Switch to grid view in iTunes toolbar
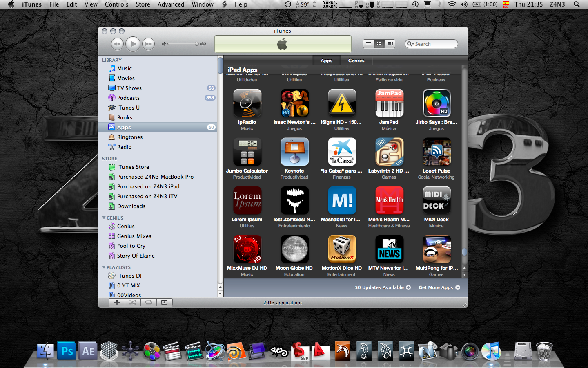Viewport: 588px width, 368px height. [x=379, y=43]
